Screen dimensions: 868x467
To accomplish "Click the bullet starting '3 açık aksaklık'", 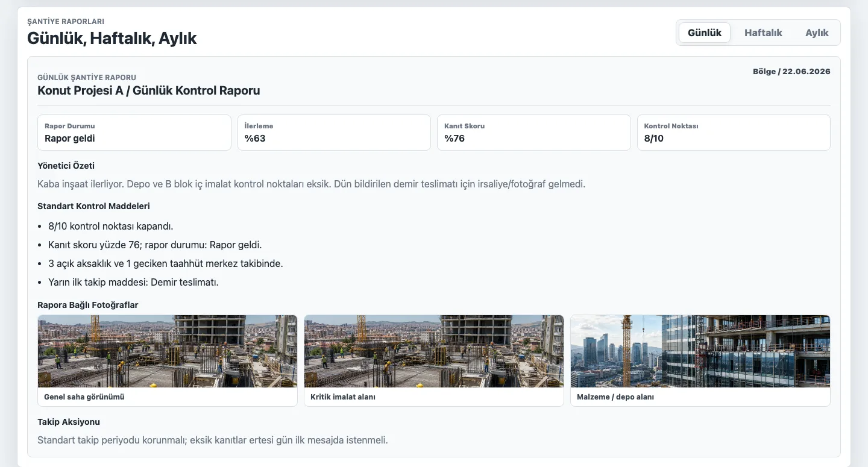I will [166, 263].
